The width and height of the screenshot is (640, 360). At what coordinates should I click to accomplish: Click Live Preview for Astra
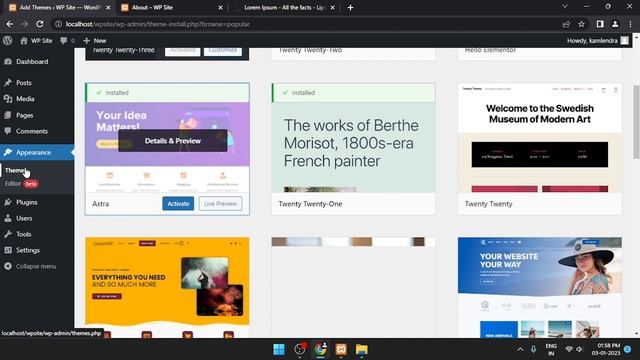pos(220,203)
